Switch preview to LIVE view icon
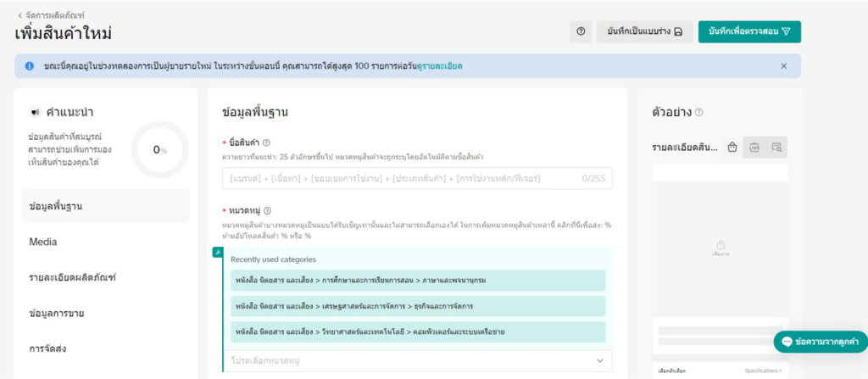 [754, 148]
